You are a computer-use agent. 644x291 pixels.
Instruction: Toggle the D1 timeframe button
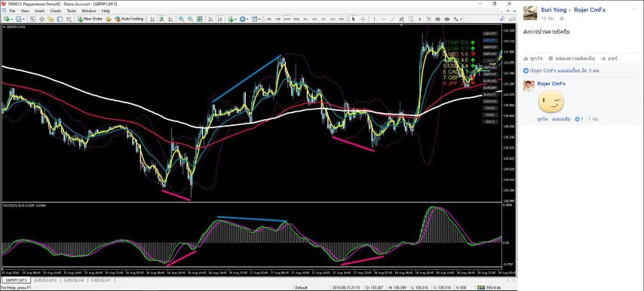point(324,19)
